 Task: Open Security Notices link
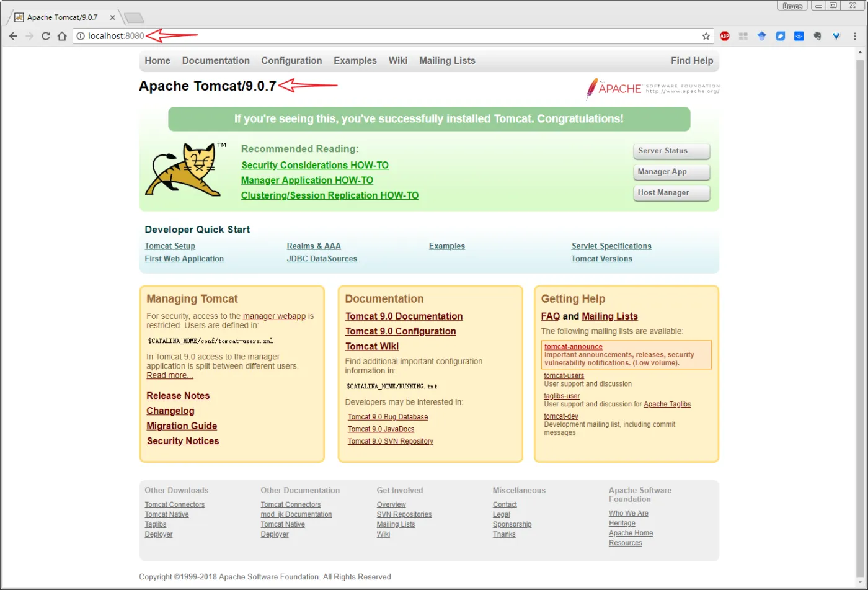click(183, 441)
